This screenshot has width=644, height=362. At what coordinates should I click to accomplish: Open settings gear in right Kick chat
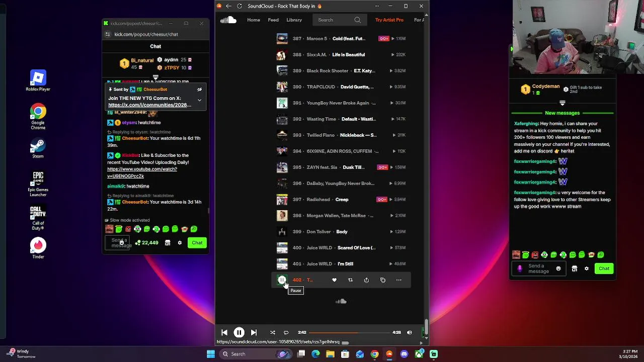tap(586, 268)
